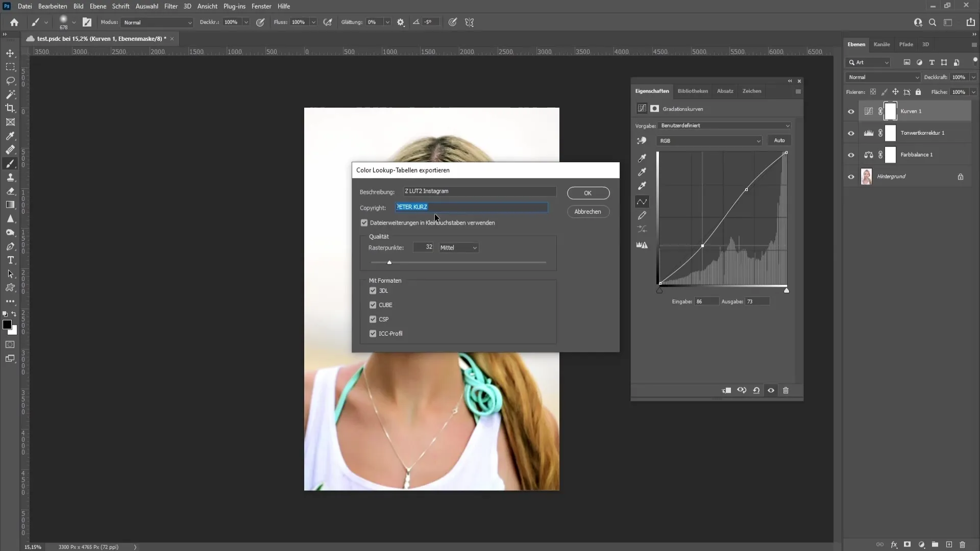Enable 3DL format checkbox
Image resolution: width=980 pixels, height=551 pixels.
(x=372, y=291)
